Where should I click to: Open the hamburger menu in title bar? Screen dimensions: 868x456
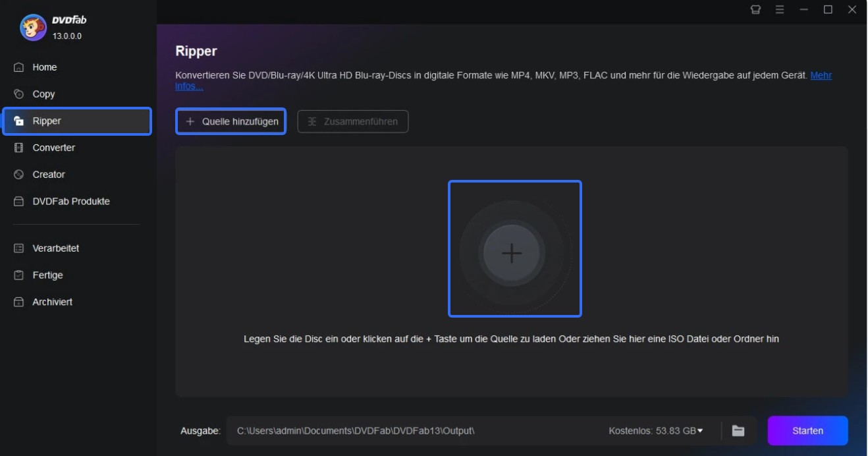pyautogui.click(x=780, y=9)
